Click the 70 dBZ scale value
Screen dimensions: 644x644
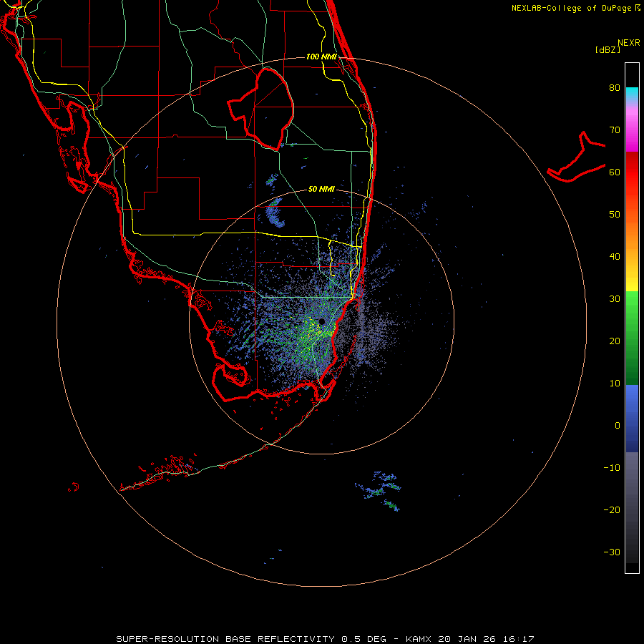615,130
